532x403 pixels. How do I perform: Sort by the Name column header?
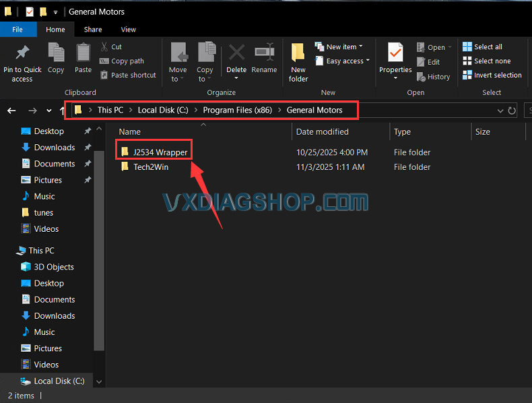(130, 131)
